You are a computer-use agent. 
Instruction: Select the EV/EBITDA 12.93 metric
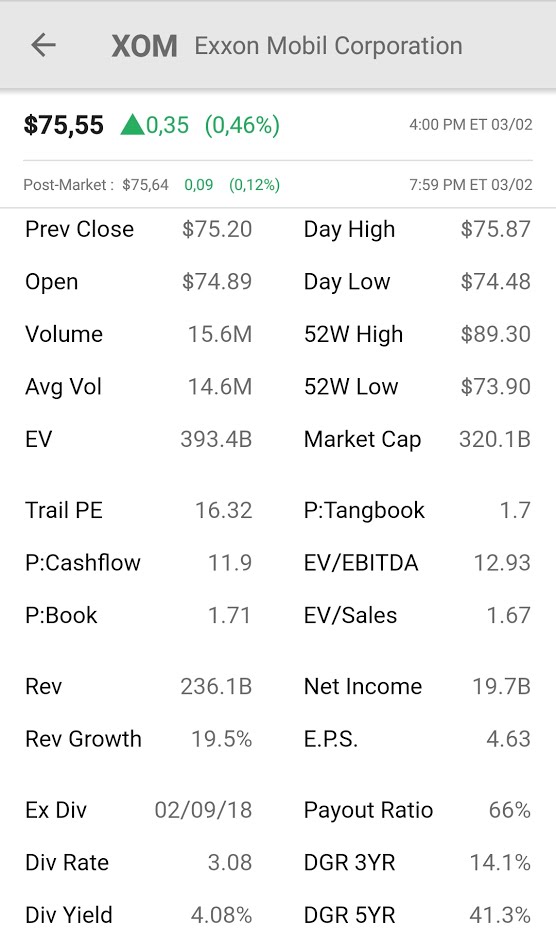coord(417,563)
